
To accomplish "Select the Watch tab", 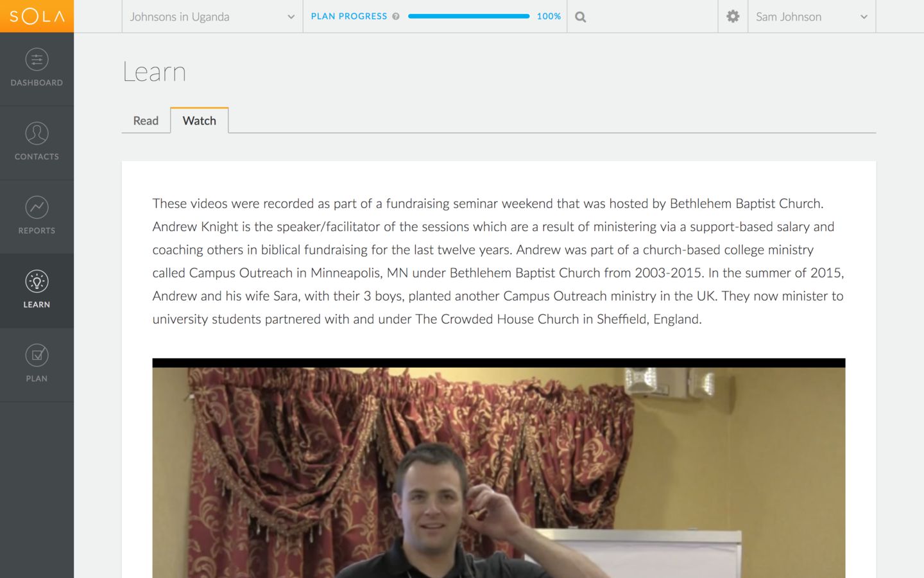I will (x=200, y=121).
